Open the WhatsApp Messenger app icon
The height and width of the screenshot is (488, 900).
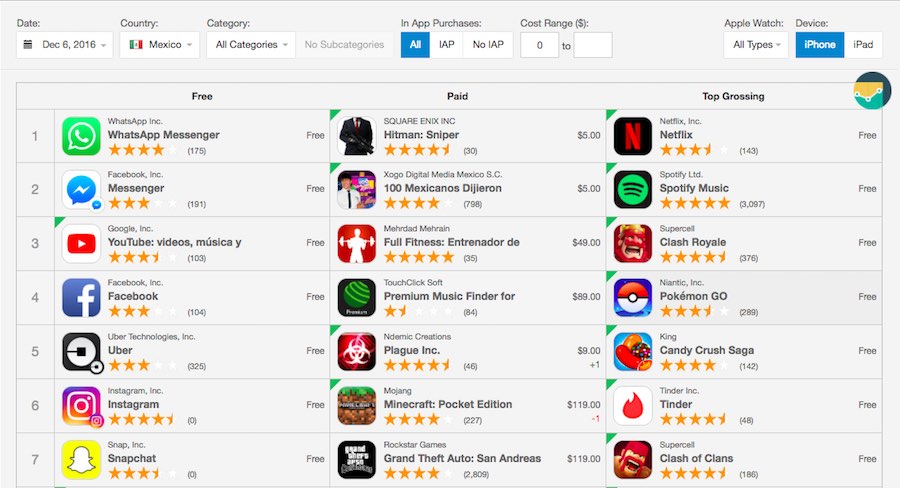click(81, 136)
